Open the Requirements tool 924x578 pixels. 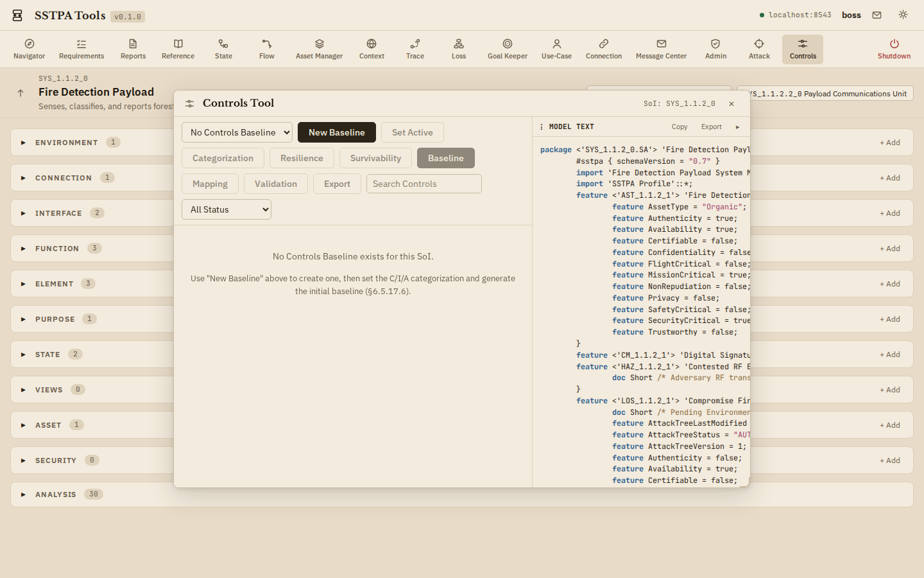pos(81,49)
